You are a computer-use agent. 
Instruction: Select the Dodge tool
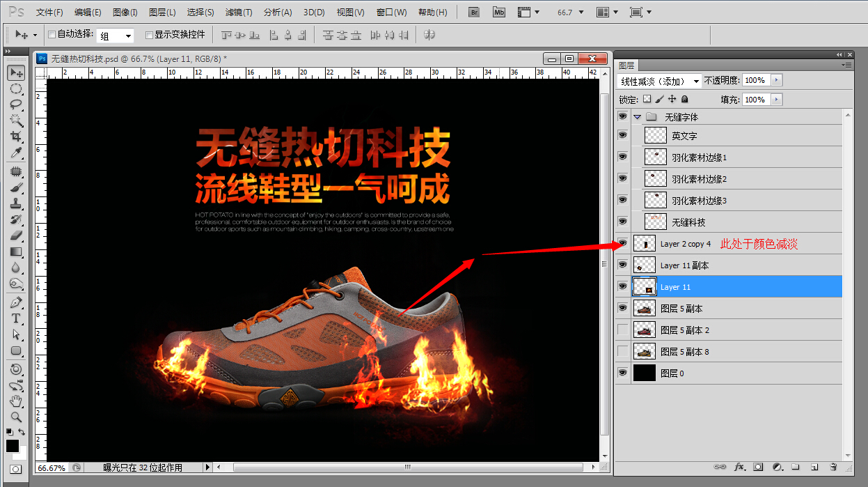coord(16,284)
